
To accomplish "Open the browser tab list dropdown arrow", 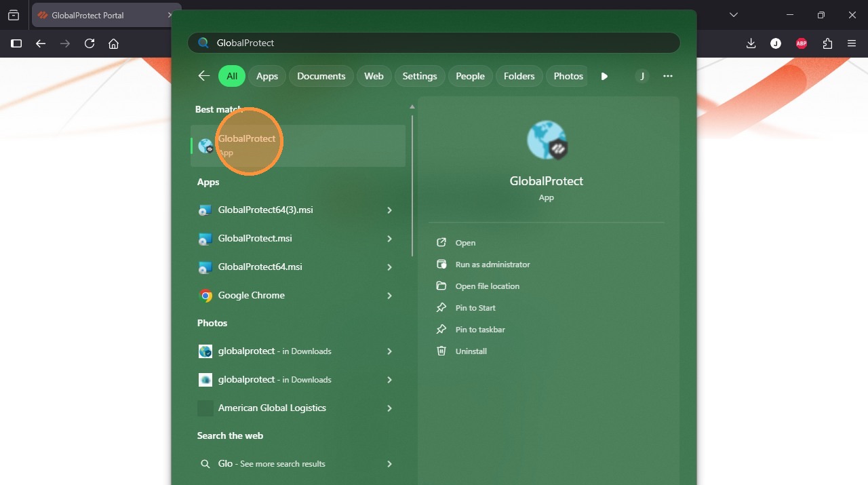I will (733, 15).
